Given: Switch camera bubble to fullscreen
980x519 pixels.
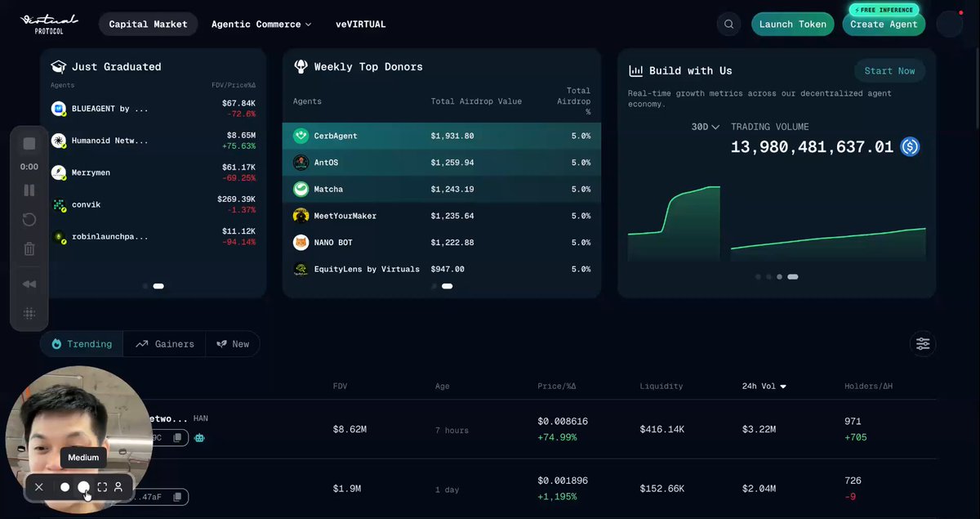Looking at the screenshot, I should (102, 487).
